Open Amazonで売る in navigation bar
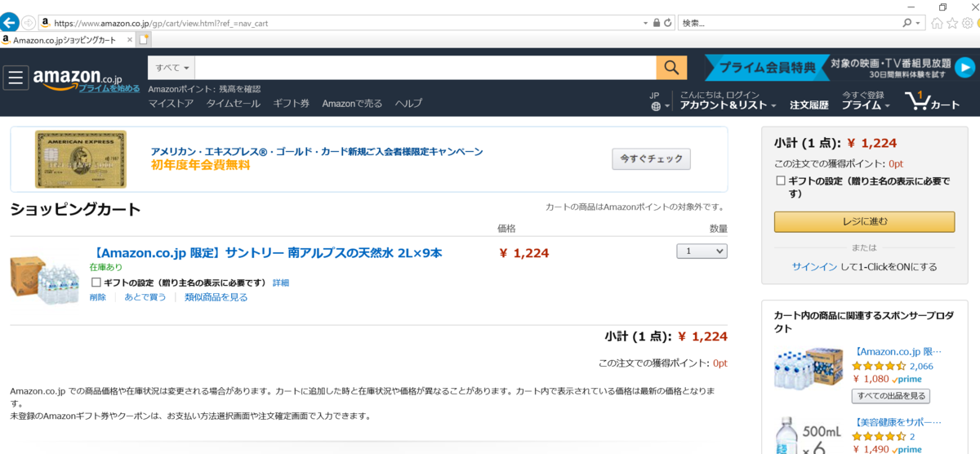The width and height of the screenshot is (980, 454). point(352,104)
